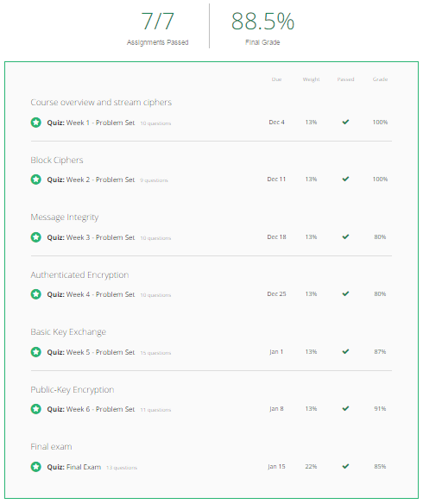
Task: Select the Course overview and stream ciphers heading
Action: pos(101,102)
